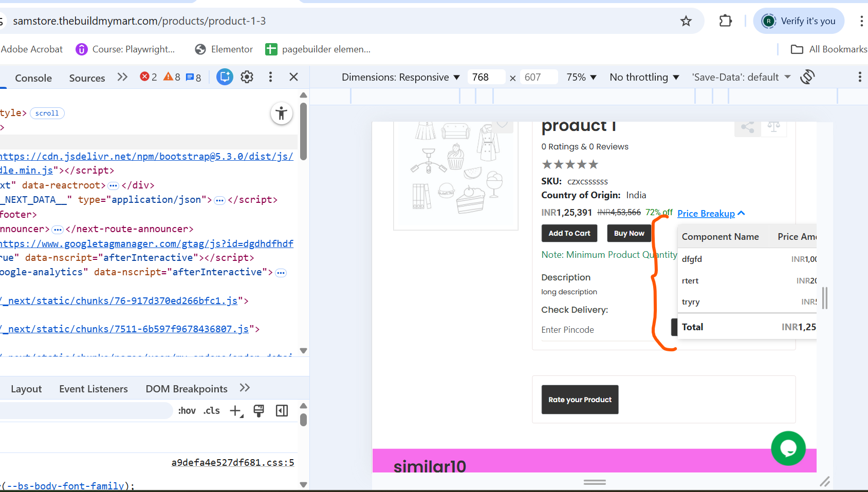
Task: Click the Buy Now button
Action: pos(629,233)
